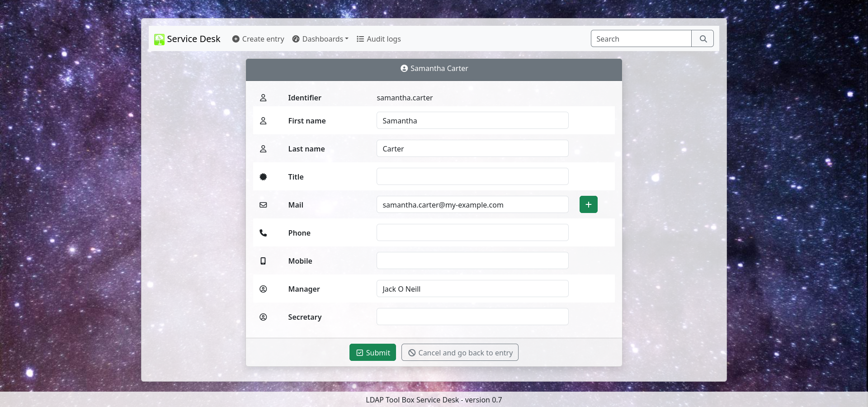This screenshot has width=868, height=407.
Task: Add another mail value with green plus
Action: pyautogui.click(x=588, y=204)
